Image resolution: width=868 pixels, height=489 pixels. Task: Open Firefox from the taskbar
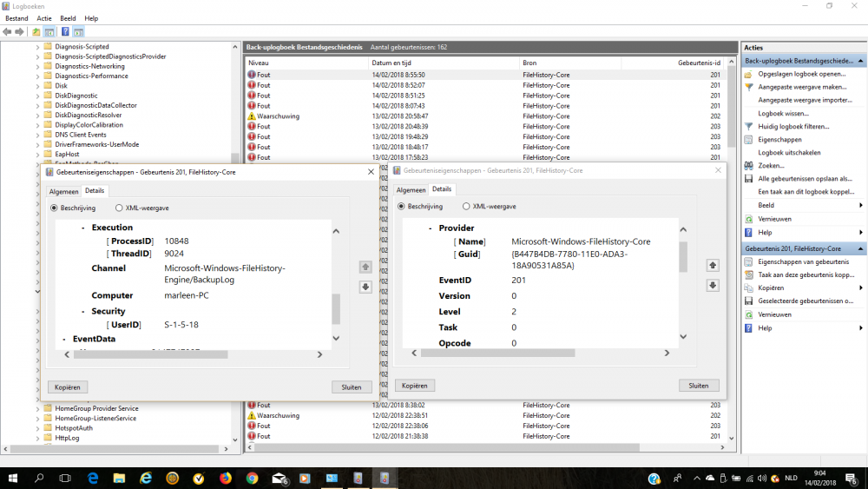click(226, 478)
